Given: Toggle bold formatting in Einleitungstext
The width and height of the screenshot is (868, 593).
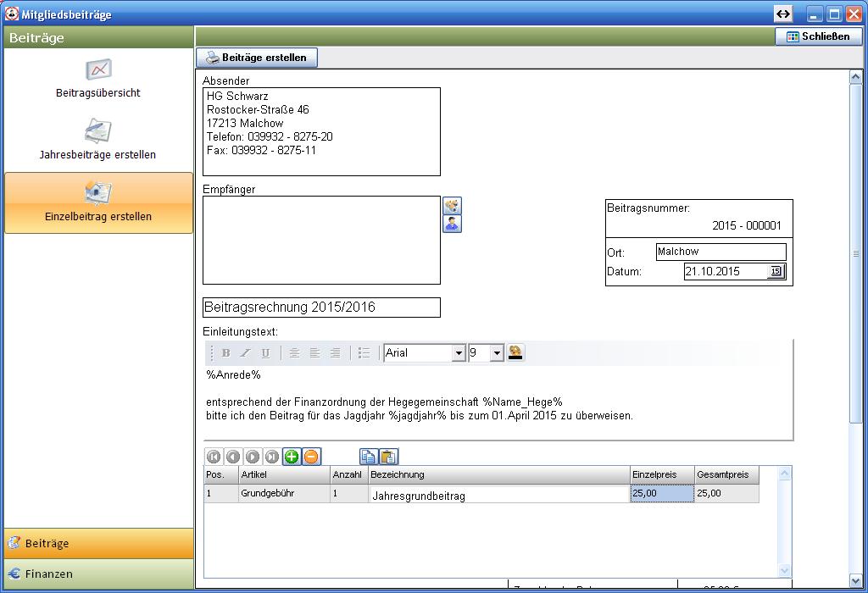Looking at the screenshot, I should point(225,353).
